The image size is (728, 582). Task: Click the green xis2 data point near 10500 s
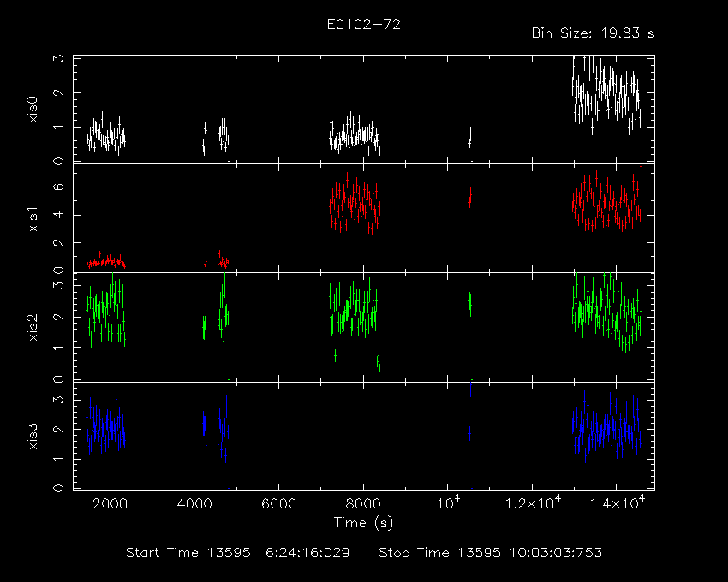point(470,304)
